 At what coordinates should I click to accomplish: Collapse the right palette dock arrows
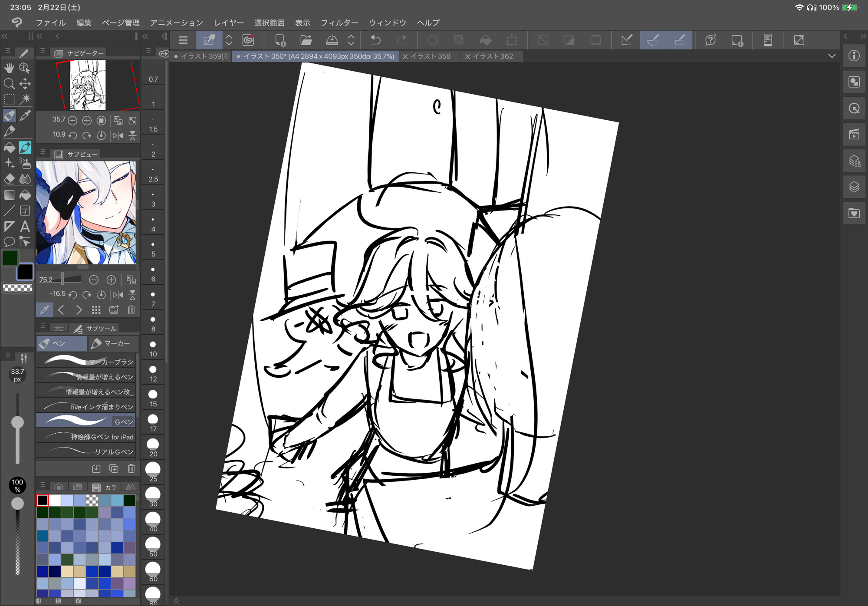pos(863,36)
